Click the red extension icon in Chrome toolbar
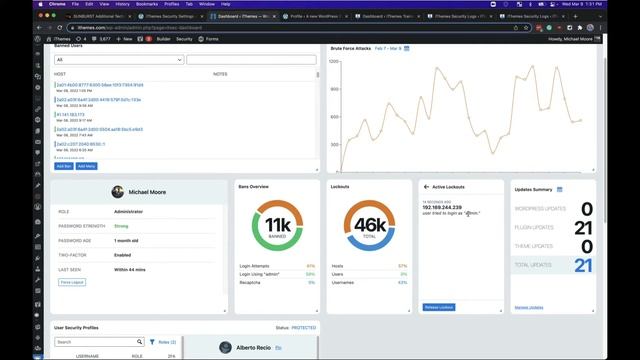 539,28
